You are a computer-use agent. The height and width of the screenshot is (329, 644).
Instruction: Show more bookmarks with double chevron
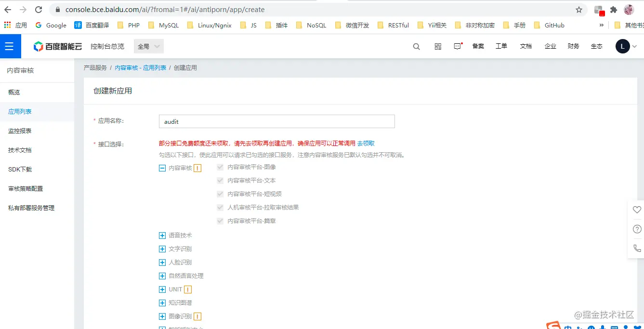tap(601, 25)
